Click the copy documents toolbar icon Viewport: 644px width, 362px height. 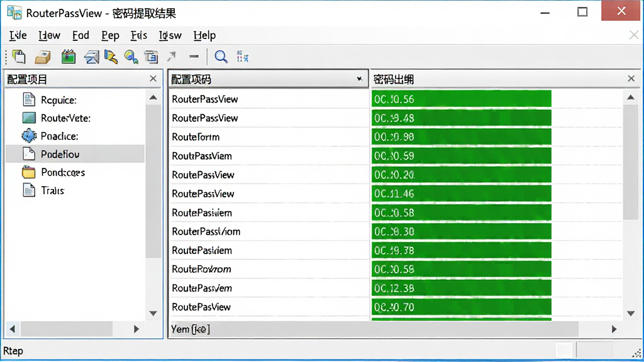(19, 57)
